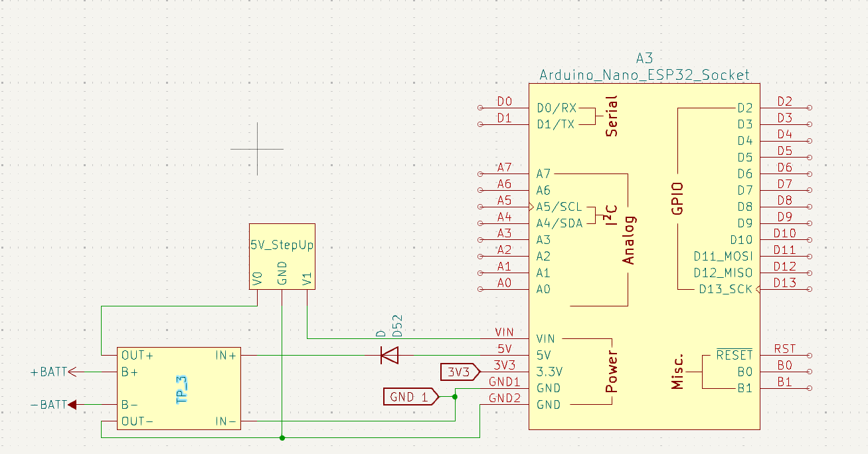Click junction dot below 5V_StepUp GND wire

point(282,437)
